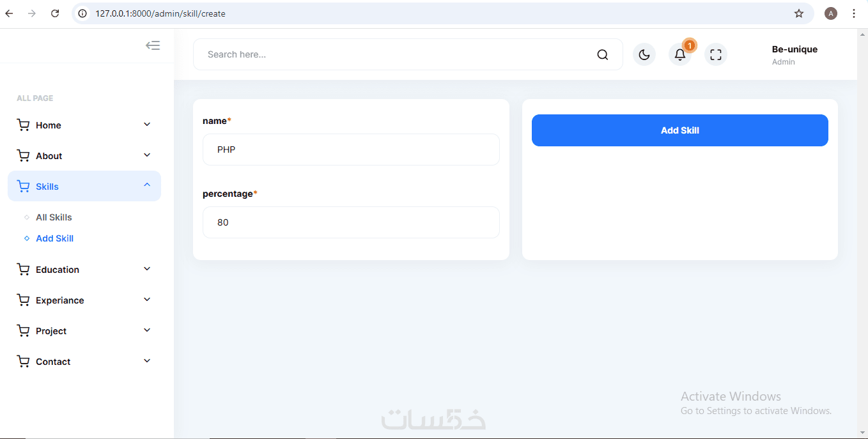Enter fullscreen using the expand icon

pyautogui.click(x=716, y=54)
